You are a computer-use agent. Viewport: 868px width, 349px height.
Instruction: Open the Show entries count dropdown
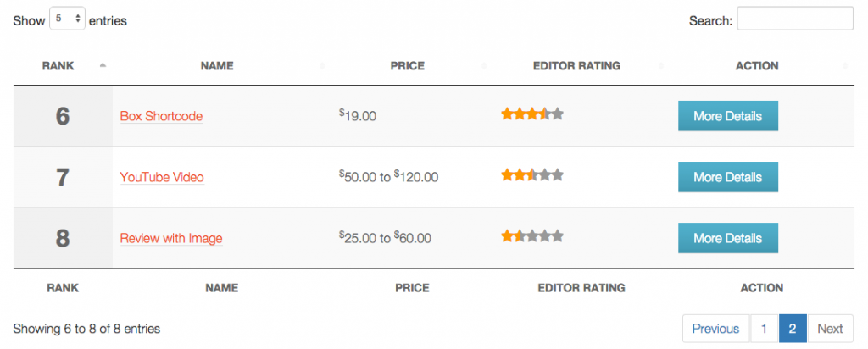coord(68,19)
